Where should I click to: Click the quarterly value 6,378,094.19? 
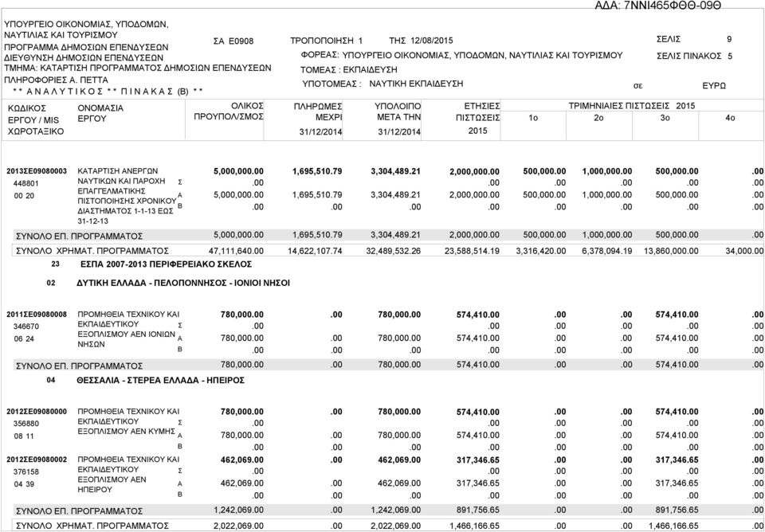607,251
